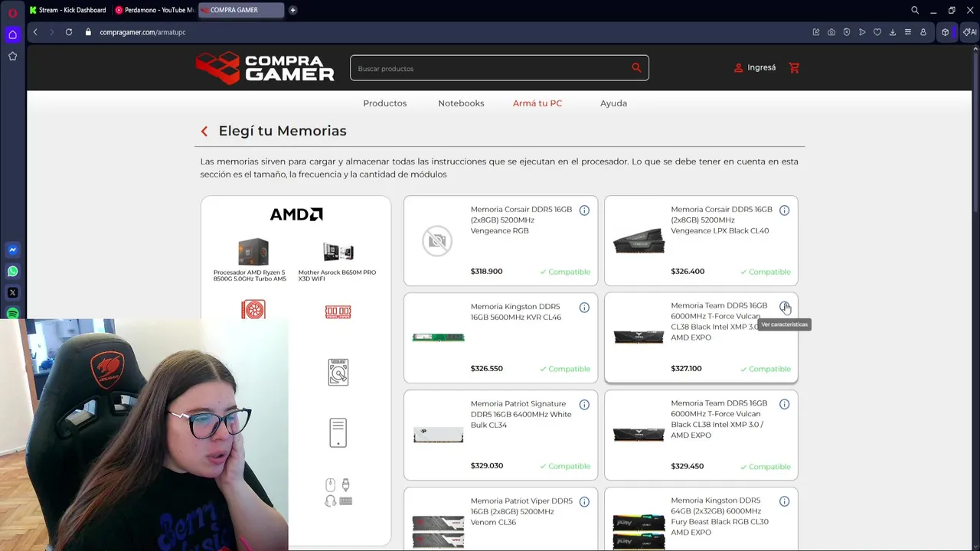Choose Memoria Kingston DDR5 16GB 5600MHz
The height and width of the screenshot is (551, 980).
[x=516, y=311]
